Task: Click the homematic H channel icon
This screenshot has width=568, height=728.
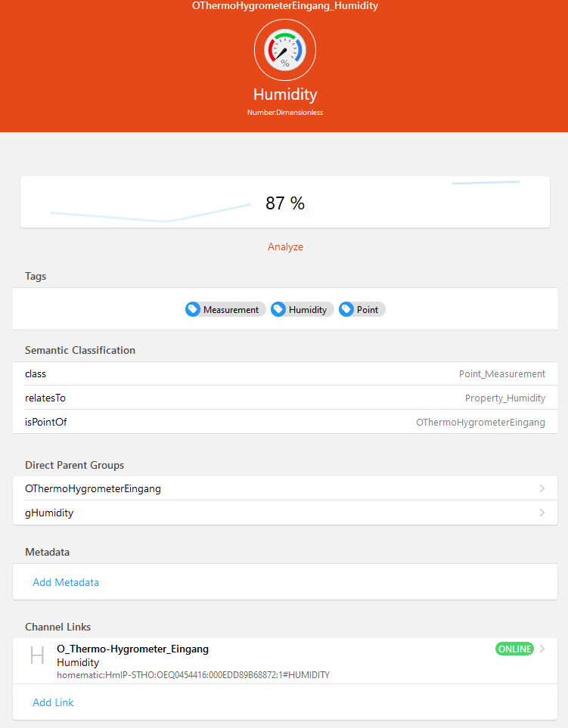Action: point(37,655)
